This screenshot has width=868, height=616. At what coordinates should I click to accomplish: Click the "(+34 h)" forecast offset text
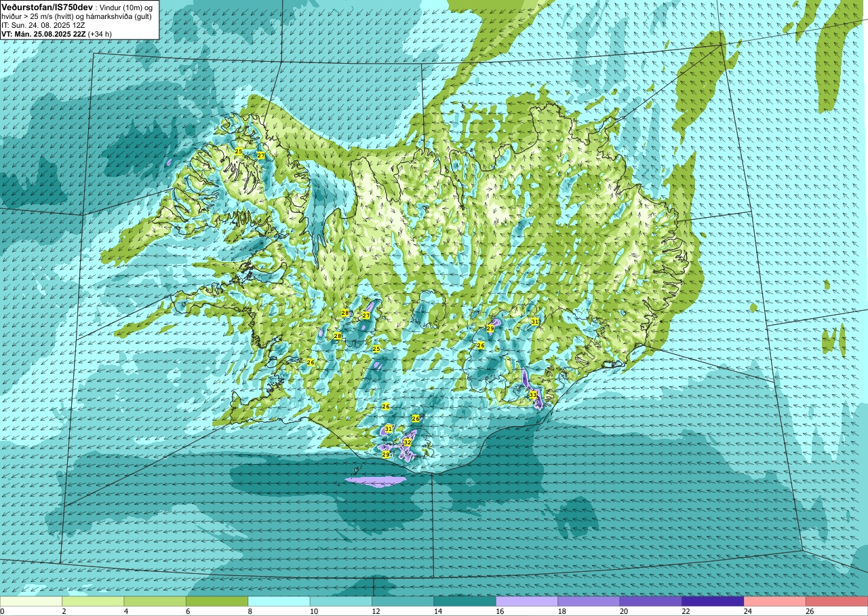tap(100, 34)
